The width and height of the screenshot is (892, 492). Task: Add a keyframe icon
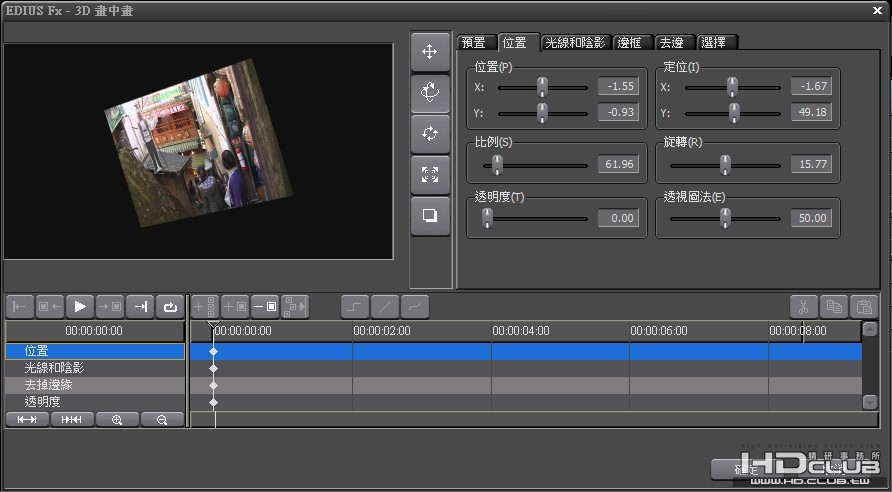pos(235,307)
